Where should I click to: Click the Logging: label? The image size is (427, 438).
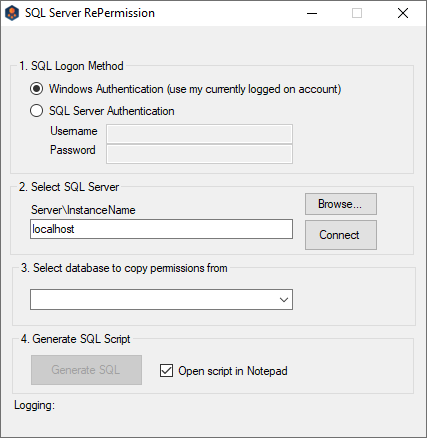pos(34,405)
